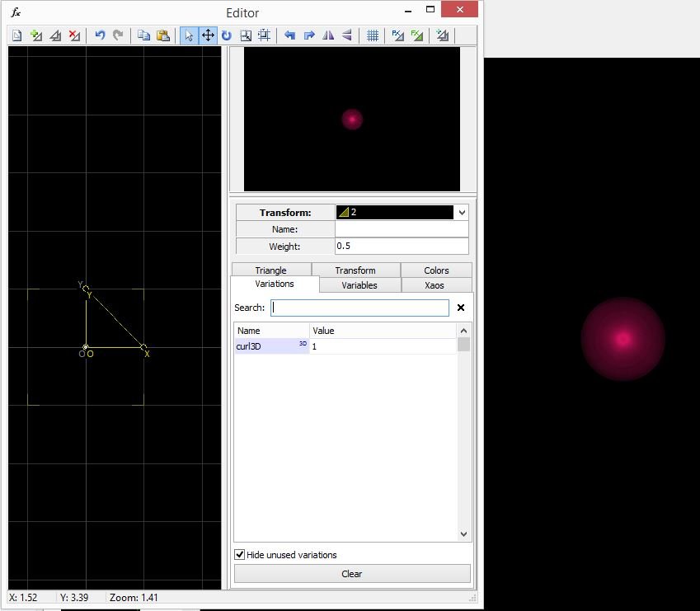
Task: Click the O origin handle of the triangle
Action: pyautogui.click(x=86, y=347)
